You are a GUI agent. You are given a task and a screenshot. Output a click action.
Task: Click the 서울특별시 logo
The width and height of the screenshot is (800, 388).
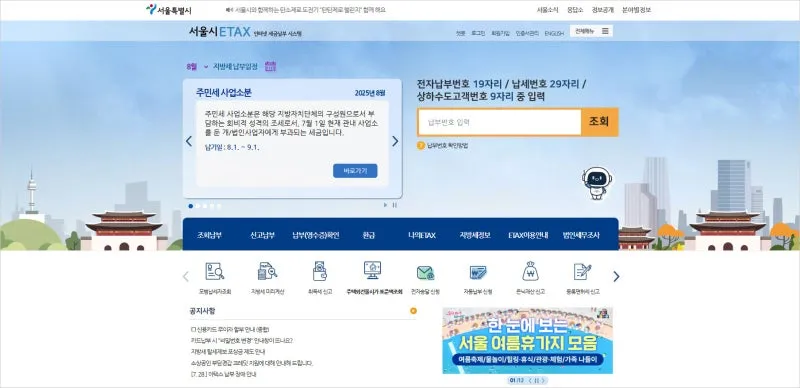coord(168,10)
